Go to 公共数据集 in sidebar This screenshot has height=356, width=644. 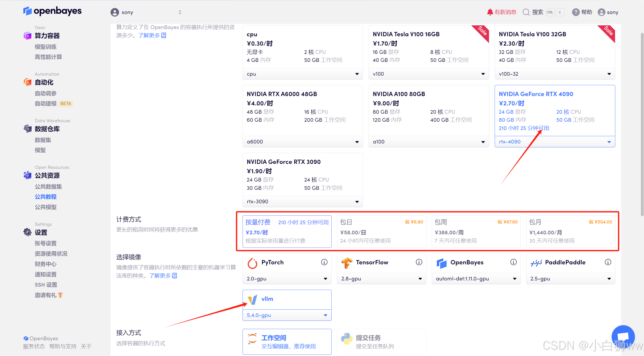[48, 186]
